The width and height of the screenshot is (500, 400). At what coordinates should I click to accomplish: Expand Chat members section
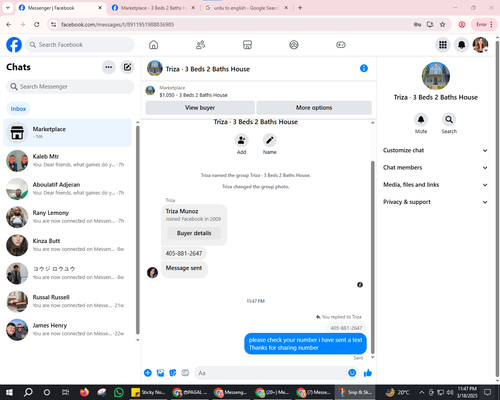[x=435, y=167]
